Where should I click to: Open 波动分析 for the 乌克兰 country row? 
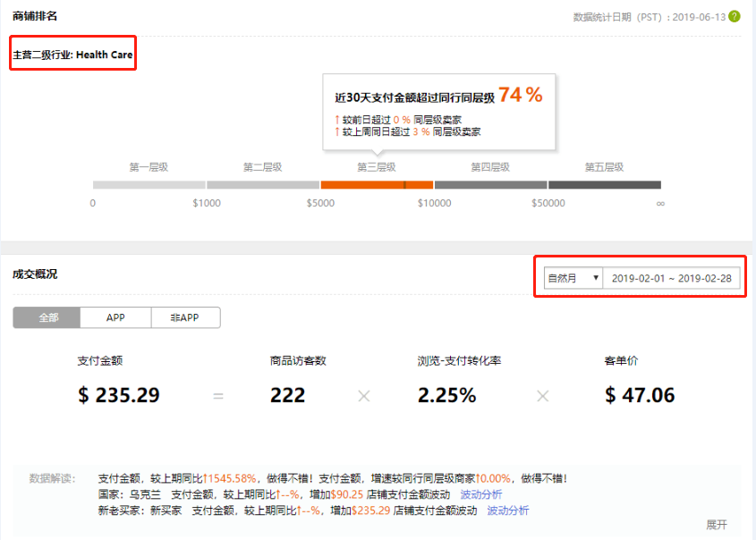pyautogui.click(x=481, y=494)
